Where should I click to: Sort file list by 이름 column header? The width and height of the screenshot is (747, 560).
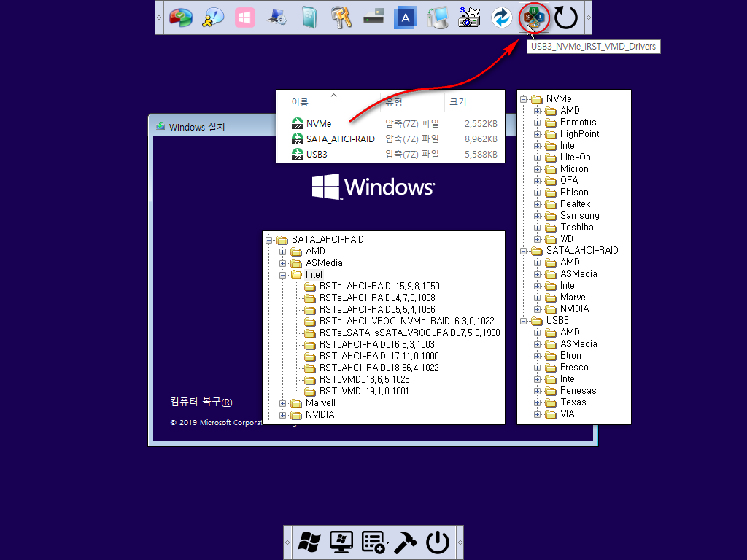pyautogui.click(x=300, y=102)
